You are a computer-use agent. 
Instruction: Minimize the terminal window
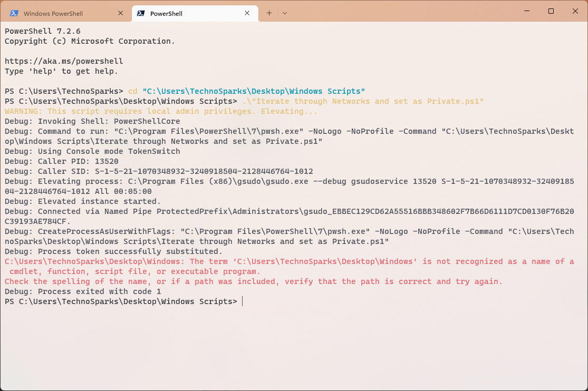[527, 11]
